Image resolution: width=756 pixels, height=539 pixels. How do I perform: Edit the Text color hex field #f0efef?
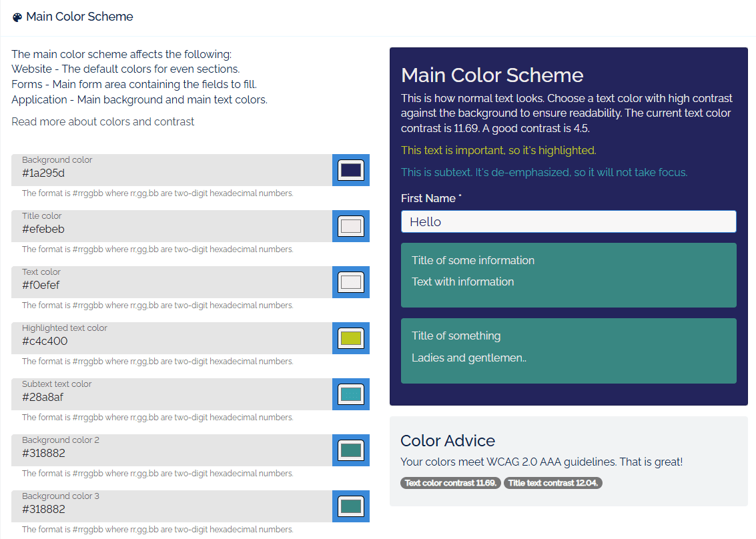click(x=171, y=285)
